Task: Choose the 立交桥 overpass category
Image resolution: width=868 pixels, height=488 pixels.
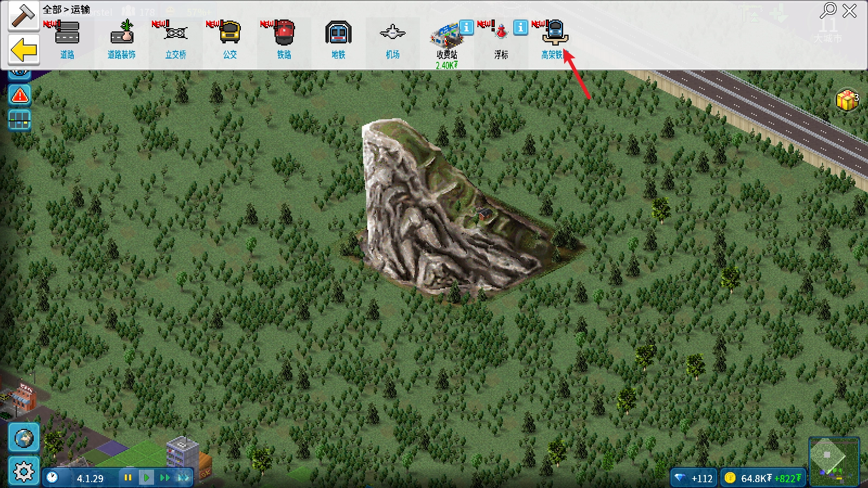Action: click(176, 39)
